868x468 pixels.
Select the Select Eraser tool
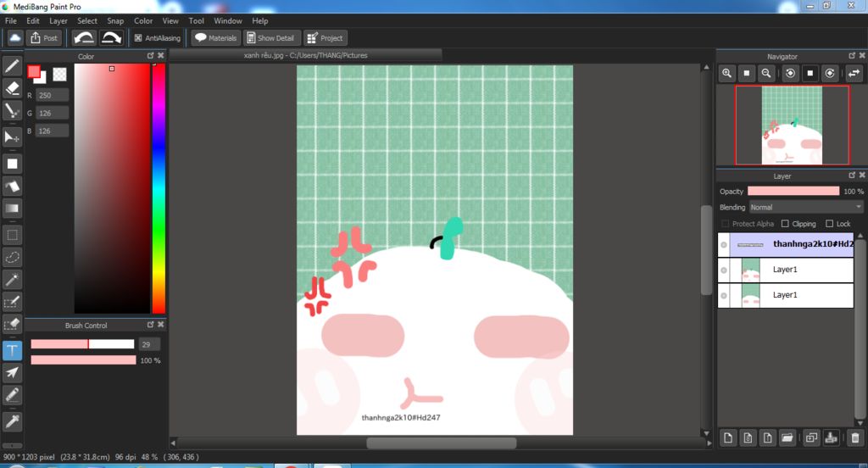click(12, 324)
